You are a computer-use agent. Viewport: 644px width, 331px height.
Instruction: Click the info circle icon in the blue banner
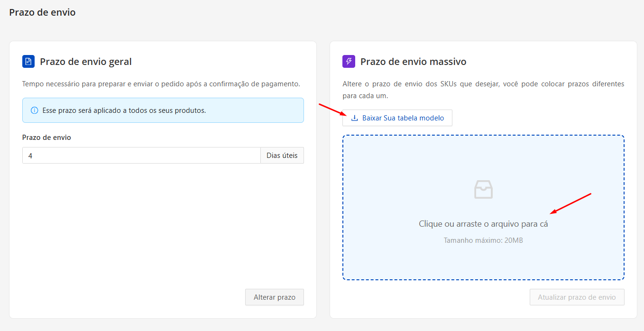[34, 110]
